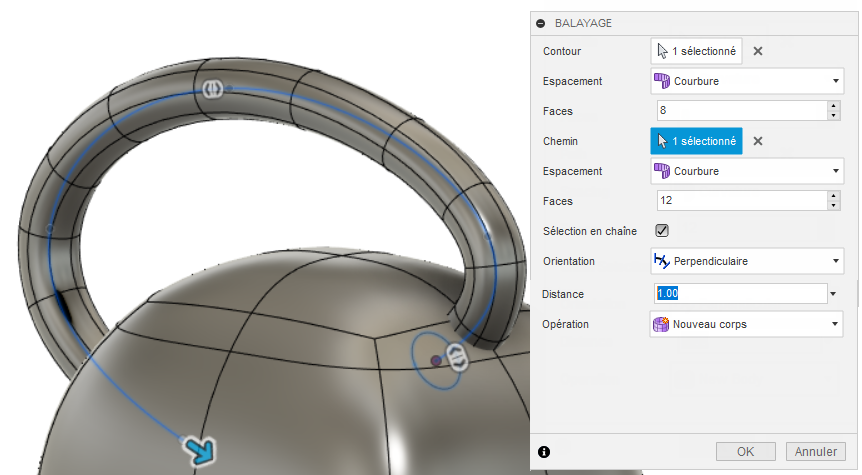
Task: Click the profile circle center point
Action: coord(436,361)
